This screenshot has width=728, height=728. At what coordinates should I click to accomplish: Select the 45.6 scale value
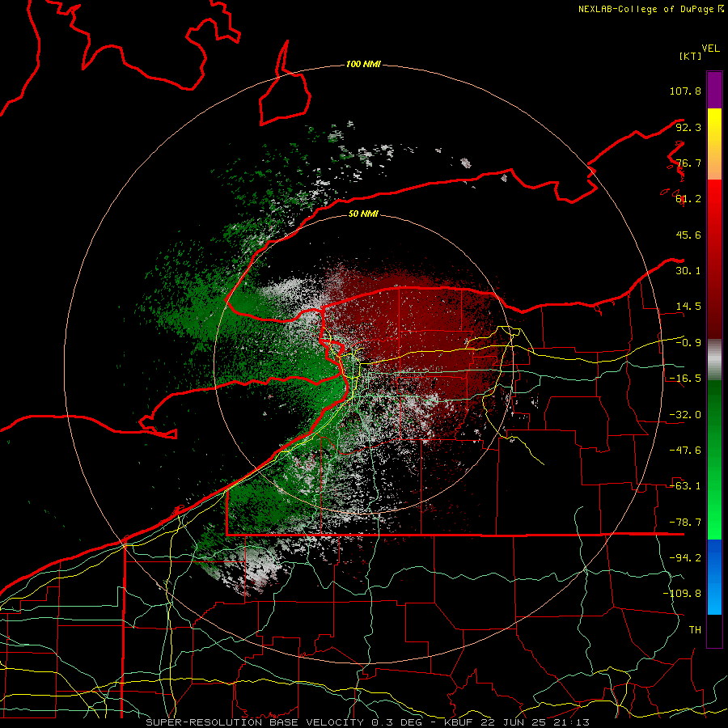pos(688,235)
